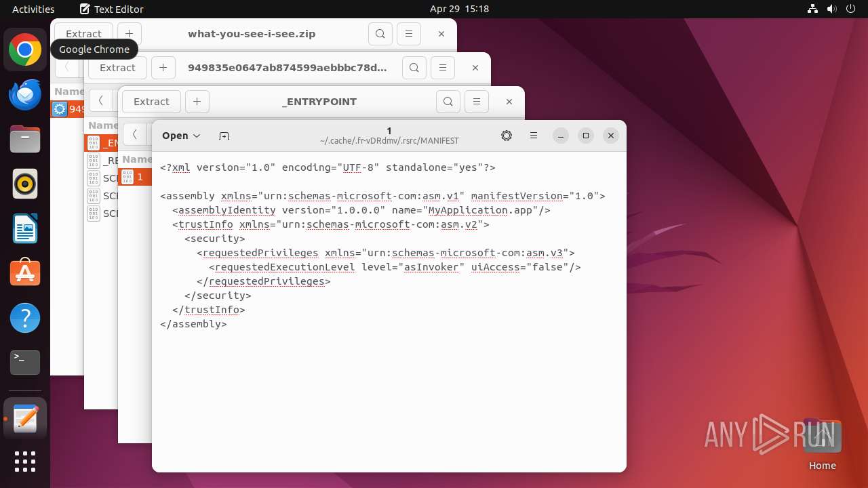This screenshot has height=488, width=868.
Task: Open the Files manager dock icon
Action: (x=25, y=139)
